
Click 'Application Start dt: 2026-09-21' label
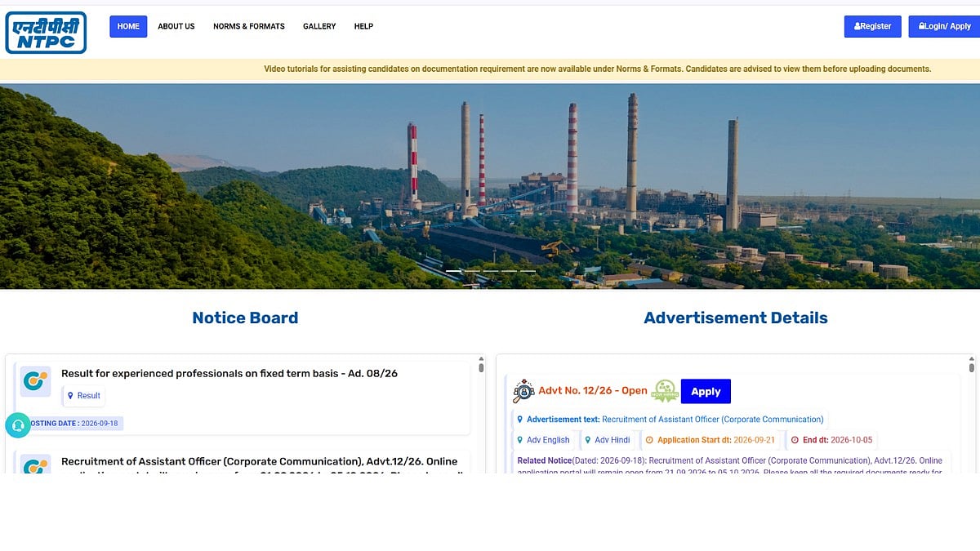(709, 440)
